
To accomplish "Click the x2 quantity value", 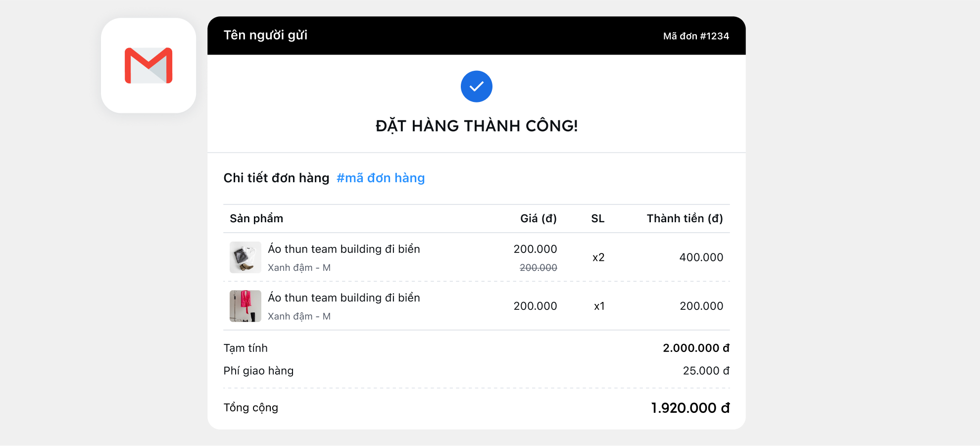I will 598,257.
